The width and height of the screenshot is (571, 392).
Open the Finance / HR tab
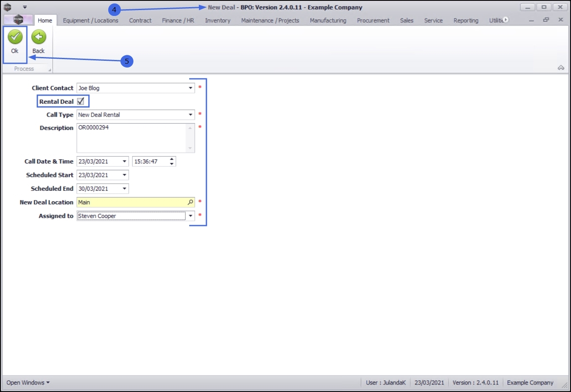(x=178, y=20)
